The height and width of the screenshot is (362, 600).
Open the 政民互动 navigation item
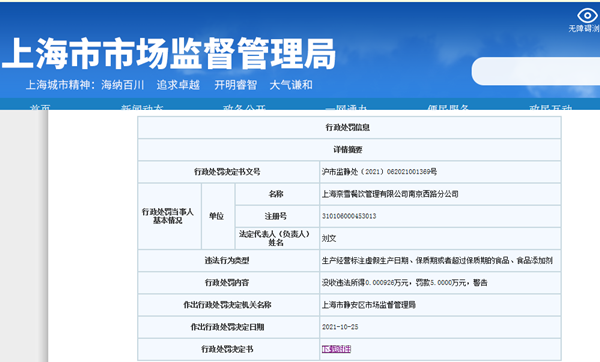(550, 107)
